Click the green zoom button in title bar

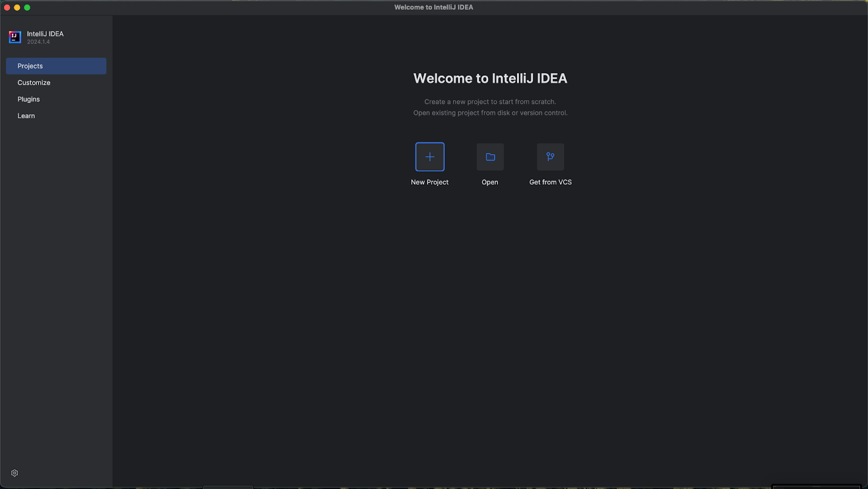coord(26,7)
